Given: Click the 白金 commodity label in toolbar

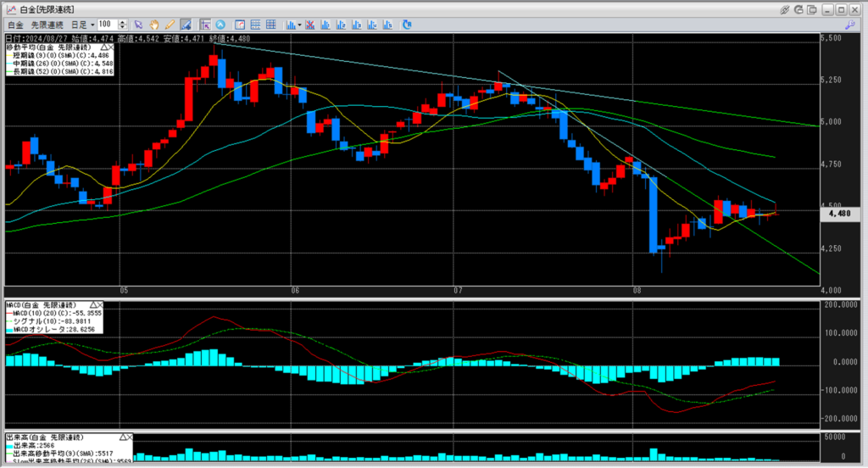Looking at the screenshot, I should click(x=15, y=25).
